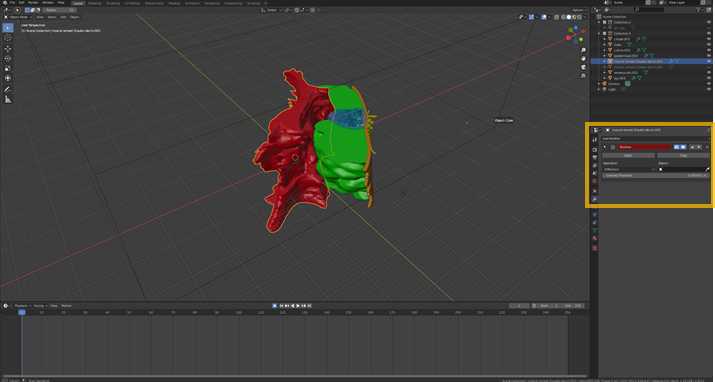Image resolution: width=715 pixels, height=382 pixels.
Task: Open the outliner filter dropdown
Action: (x=699, y=10)
